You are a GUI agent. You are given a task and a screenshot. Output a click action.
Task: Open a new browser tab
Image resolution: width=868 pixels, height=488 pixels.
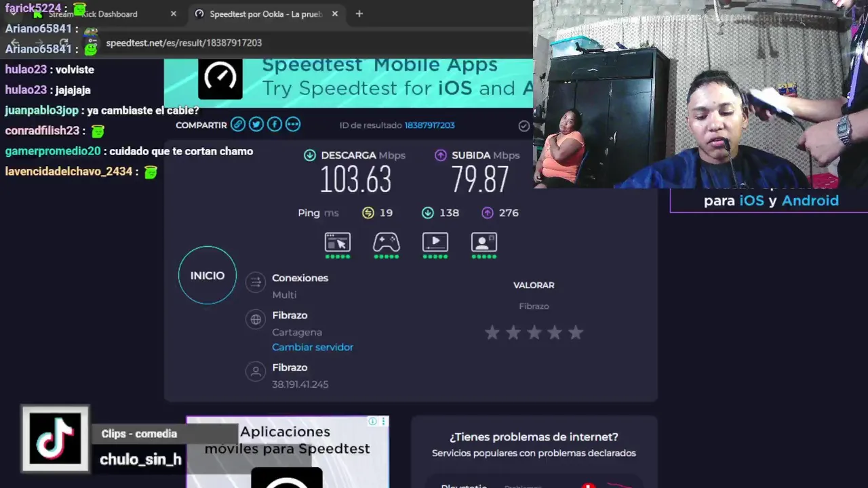click(359, 14)
